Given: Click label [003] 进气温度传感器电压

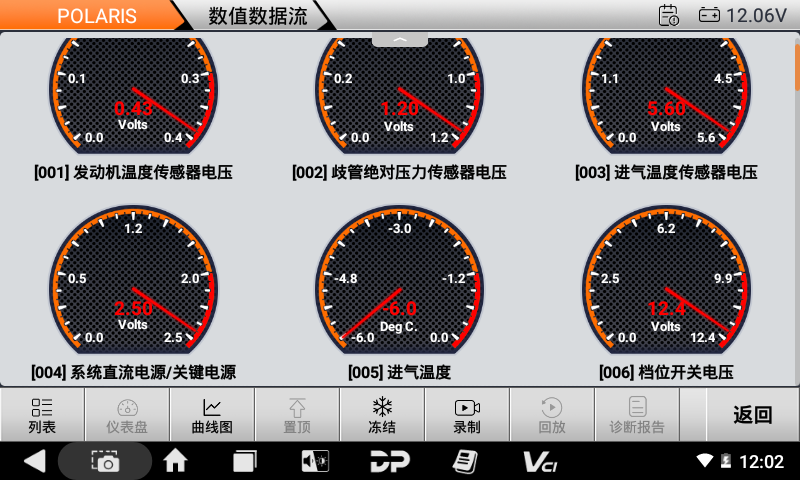Looking at the screenshot, I should 666,172.
